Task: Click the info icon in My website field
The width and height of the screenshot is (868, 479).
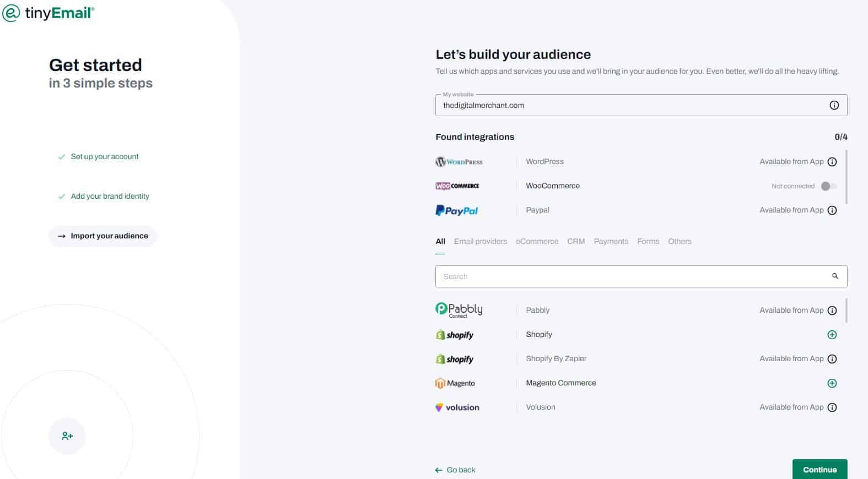Action: point(834,105)
